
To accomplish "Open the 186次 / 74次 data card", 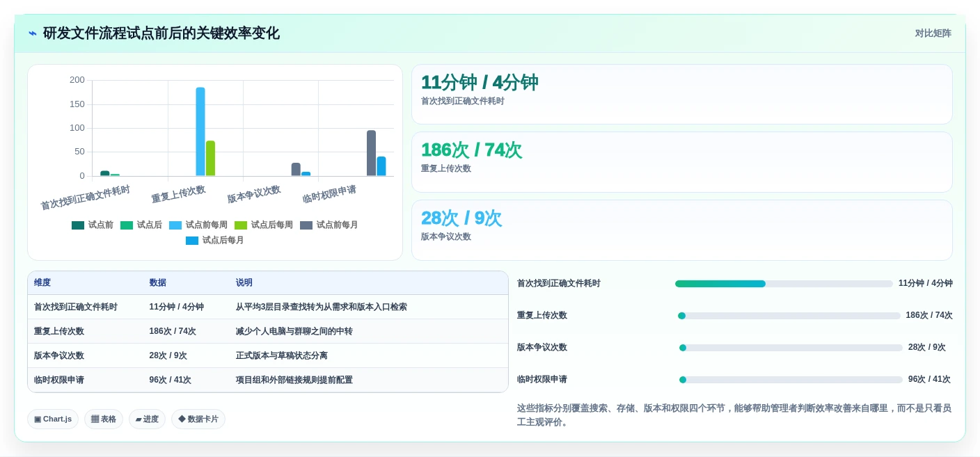I will point(682,162).
